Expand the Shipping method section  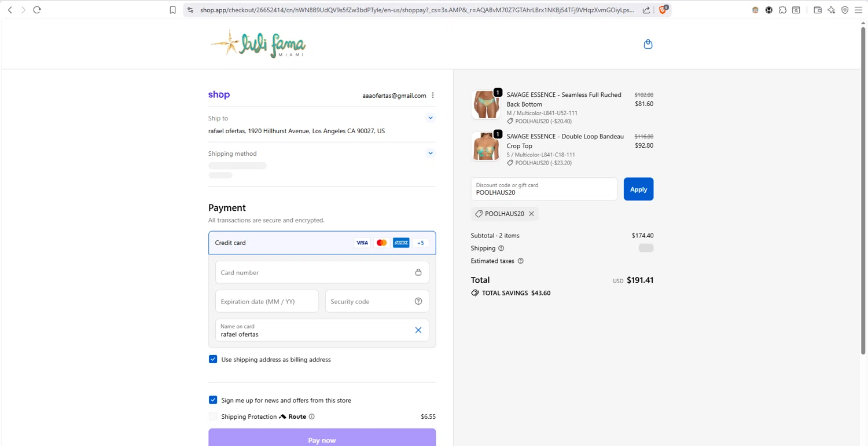[x=431, y=153]
